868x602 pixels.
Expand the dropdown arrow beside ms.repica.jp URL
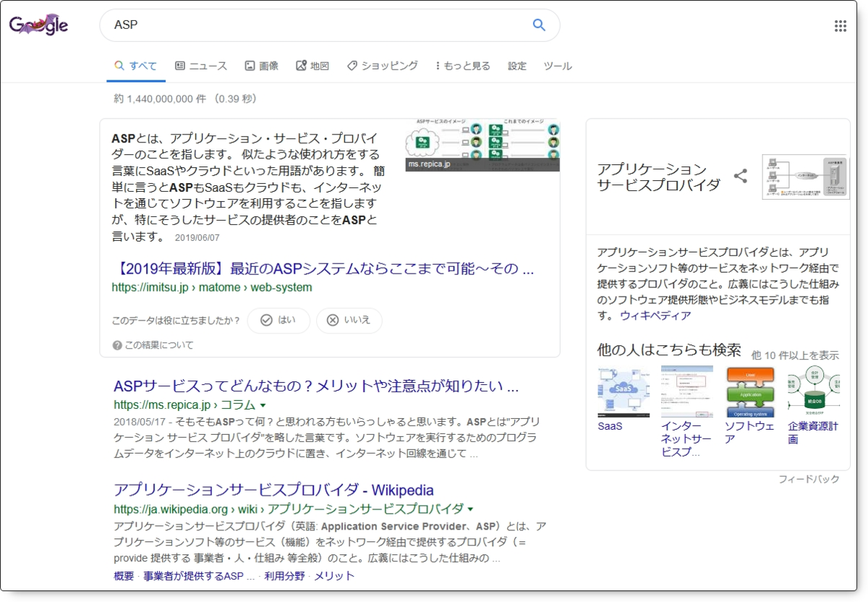pyautogui.click(x=263, y=406)
